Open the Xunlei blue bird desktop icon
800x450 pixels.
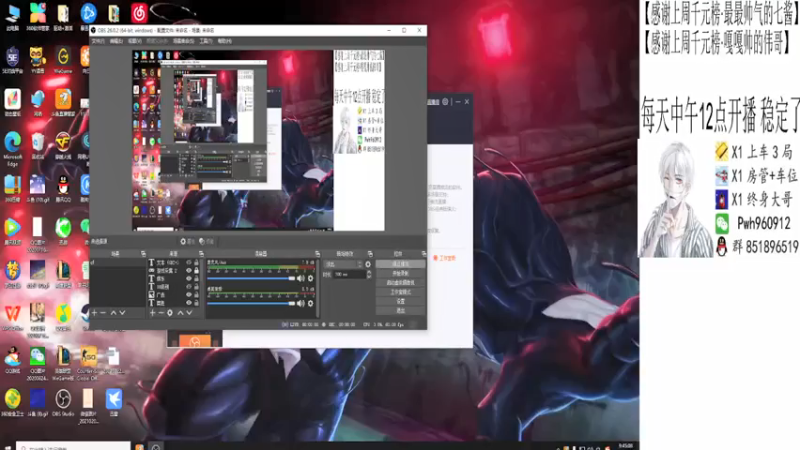point(114,403)
